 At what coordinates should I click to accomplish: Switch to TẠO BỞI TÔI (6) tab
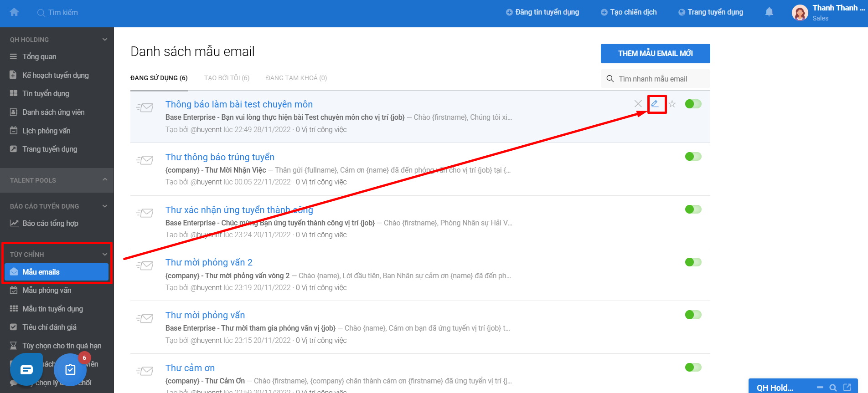(227, 78)
